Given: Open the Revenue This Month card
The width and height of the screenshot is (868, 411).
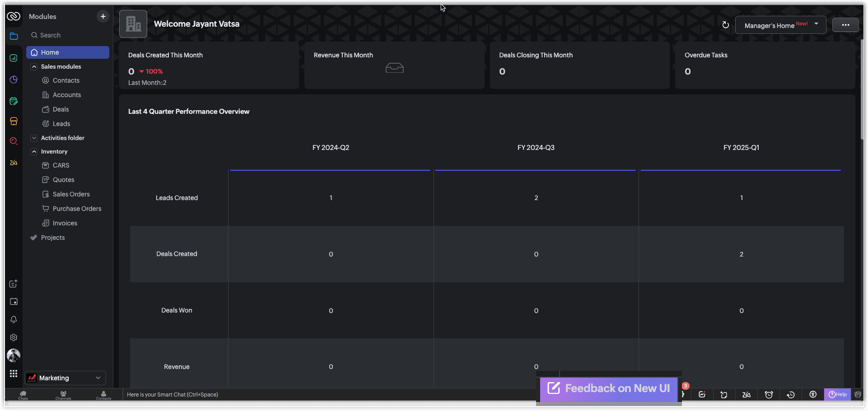Looking at the screenshot, I should point(394,66).
